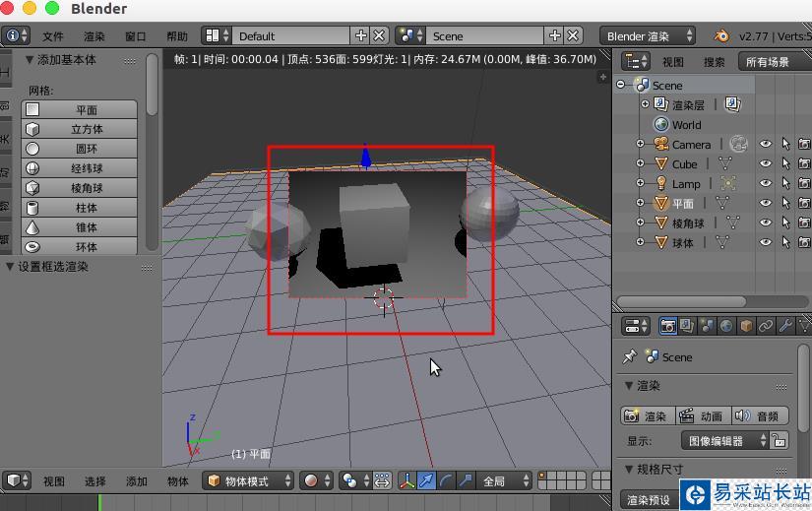Screen dimensions: 812x511
Task: Collapse the 添加基本体 panel
Action: (30, 60)
